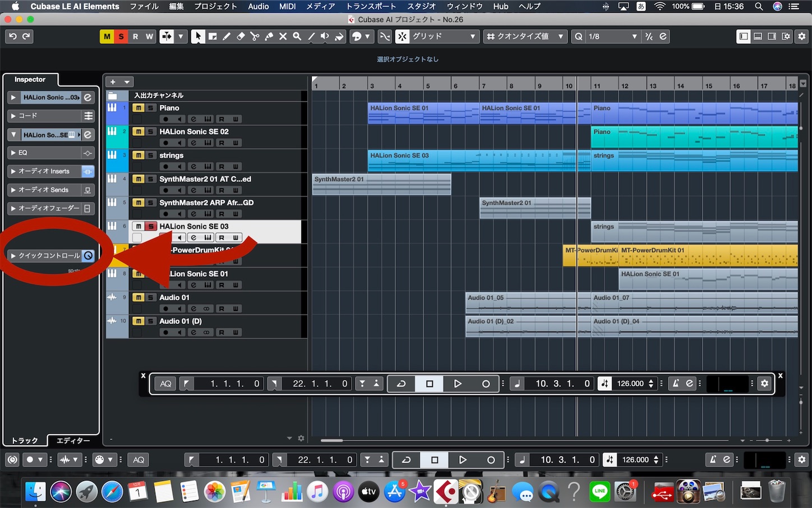Click the floating transport panel's Stop button
This screenshot has height=508, width=812.
coord(430,383)
